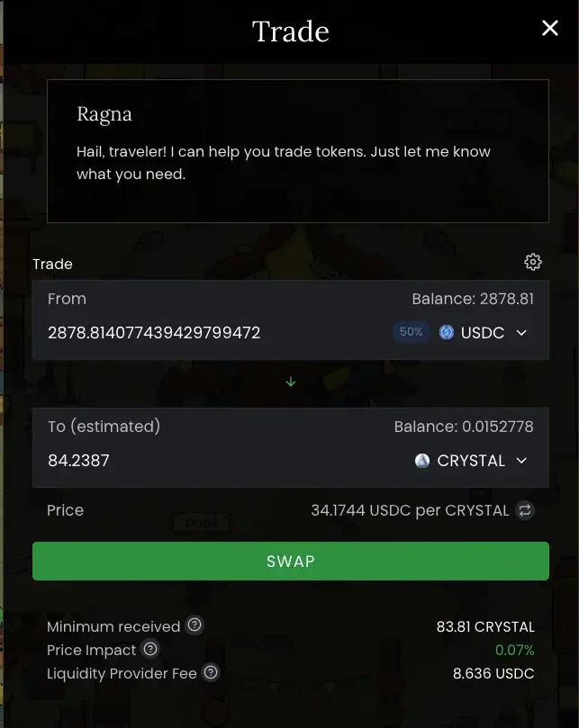Expand the USDC token dropdown chevron

(x=521, y=332)
